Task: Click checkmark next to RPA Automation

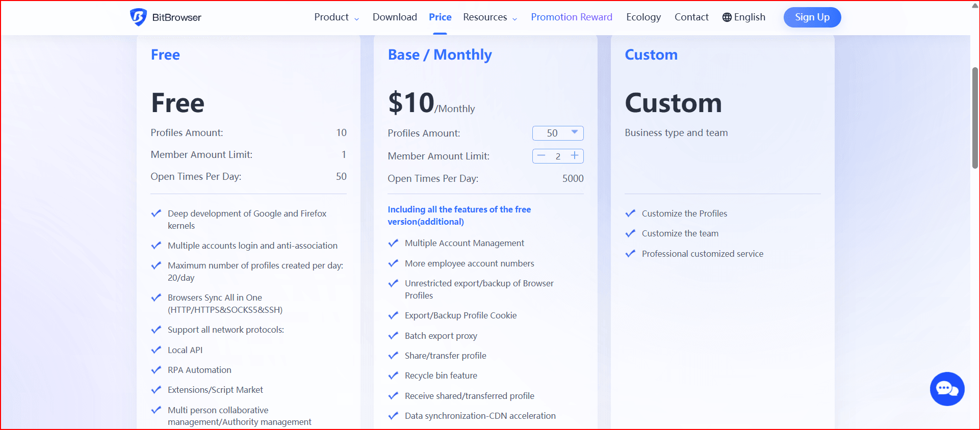Action: coord(156,370)
